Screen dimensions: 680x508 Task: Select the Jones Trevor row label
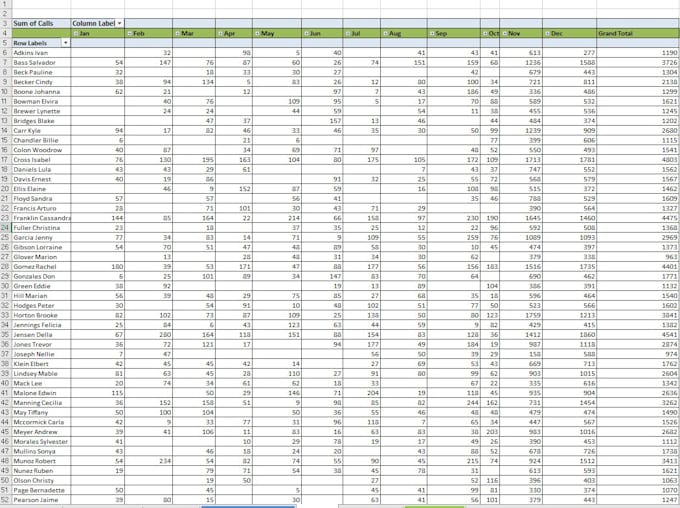[41, 344]
